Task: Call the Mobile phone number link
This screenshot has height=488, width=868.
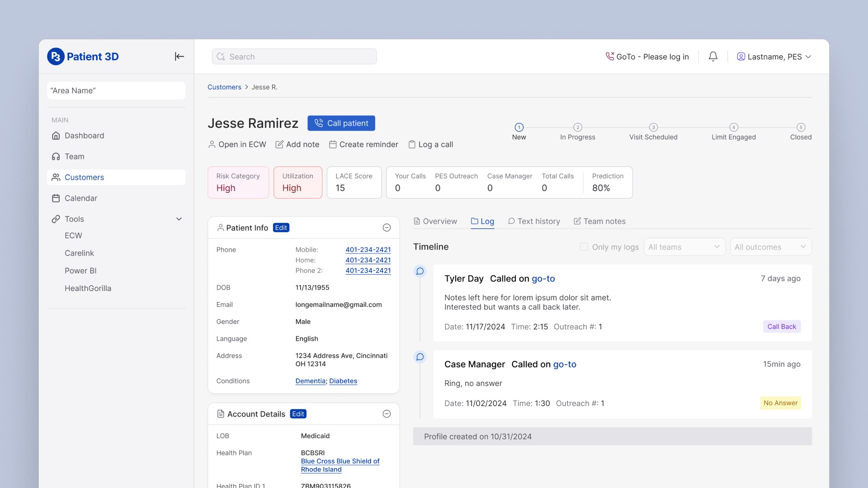Action: [368, 250]
